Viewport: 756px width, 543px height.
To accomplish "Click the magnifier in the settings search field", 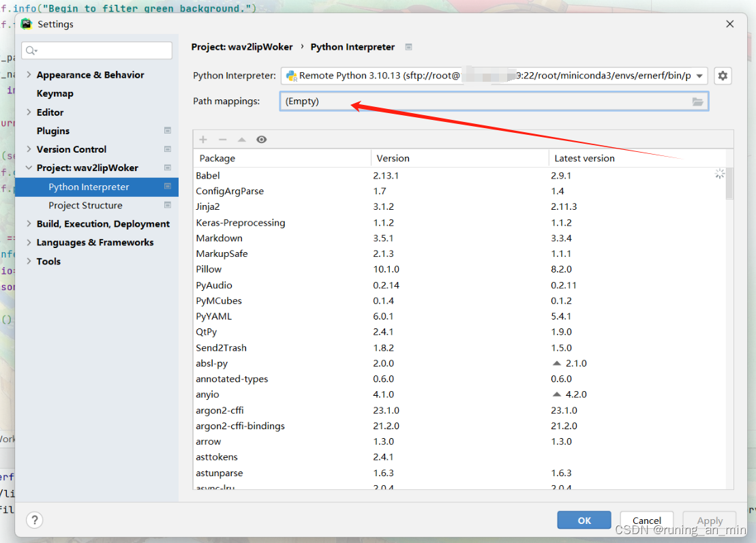I will (x=31, y=50).
